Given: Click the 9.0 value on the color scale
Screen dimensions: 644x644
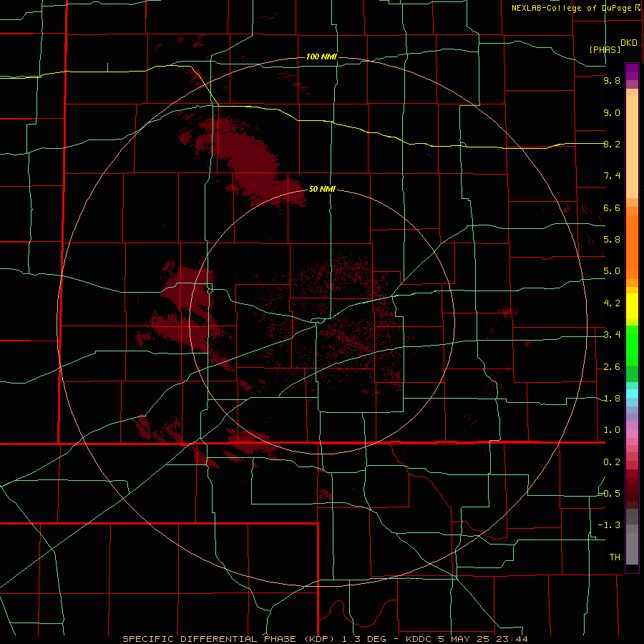Looking at the screenshot, I should [612, 112].
